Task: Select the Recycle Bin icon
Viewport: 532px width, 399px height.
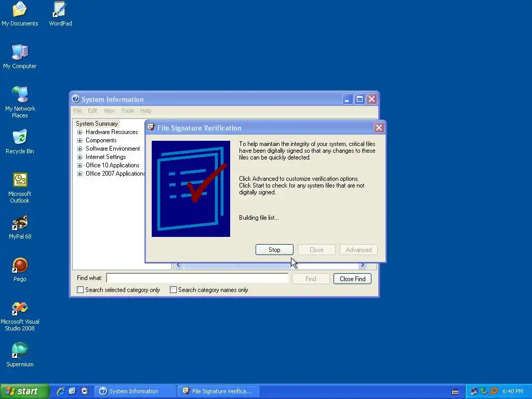Action: point(20,141)
